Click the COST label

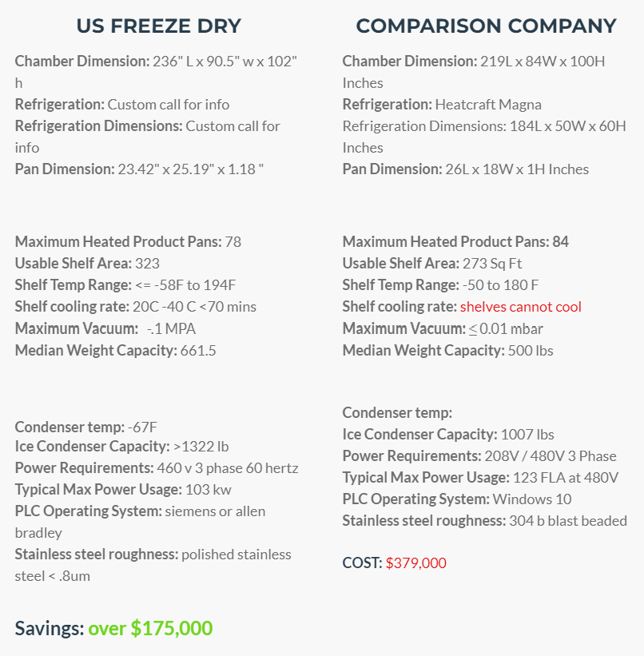(363, 563)
